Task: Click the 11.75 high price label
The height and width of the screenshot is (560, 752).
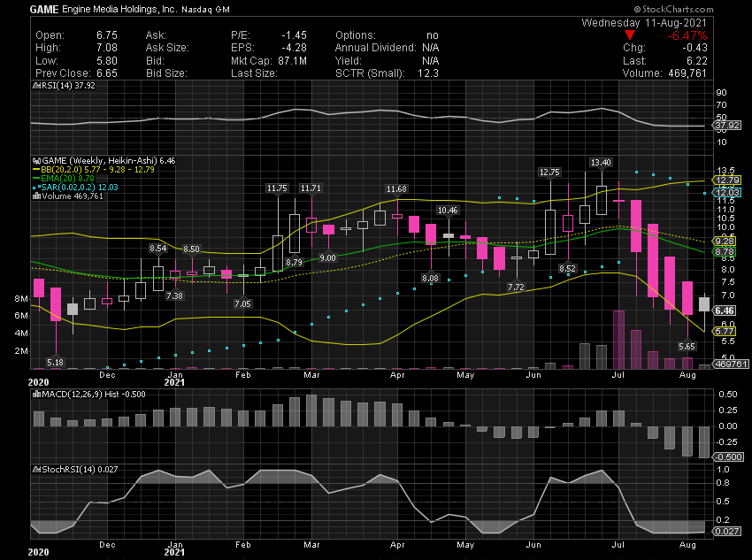Action: (x=277, y=188)
